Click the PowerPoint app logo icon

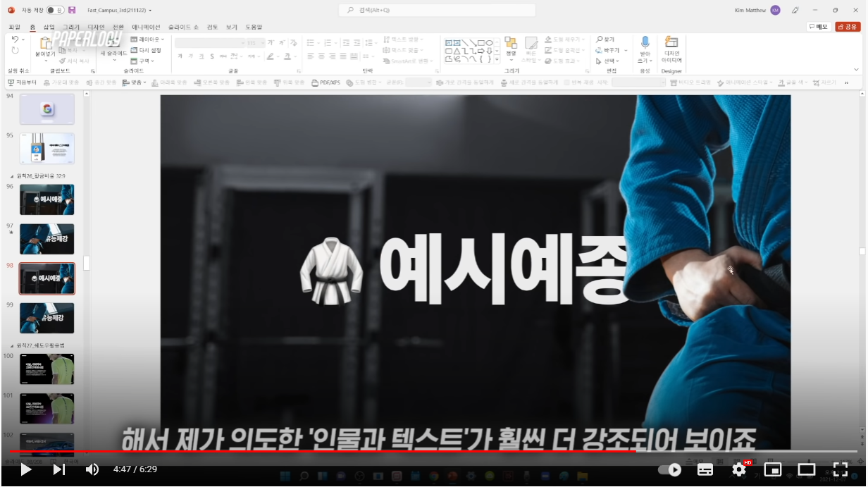(x=11, y=10)
